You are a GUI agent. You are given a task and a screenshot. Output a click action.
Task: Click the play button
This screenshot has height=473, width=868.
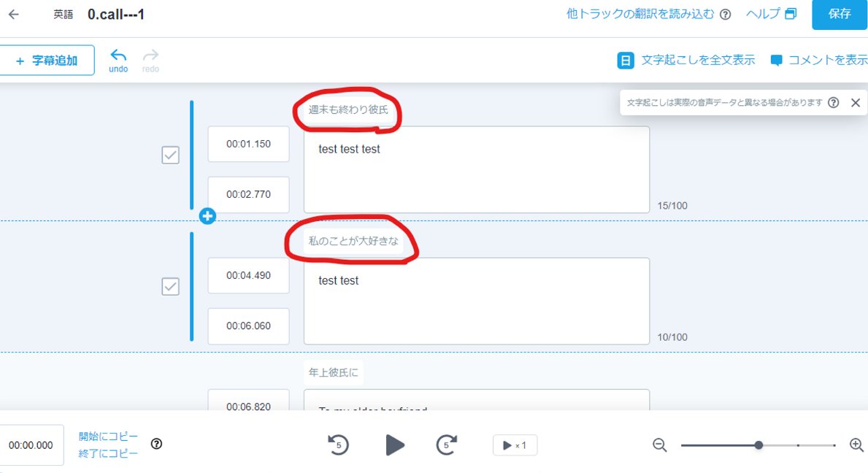point(394,445)
